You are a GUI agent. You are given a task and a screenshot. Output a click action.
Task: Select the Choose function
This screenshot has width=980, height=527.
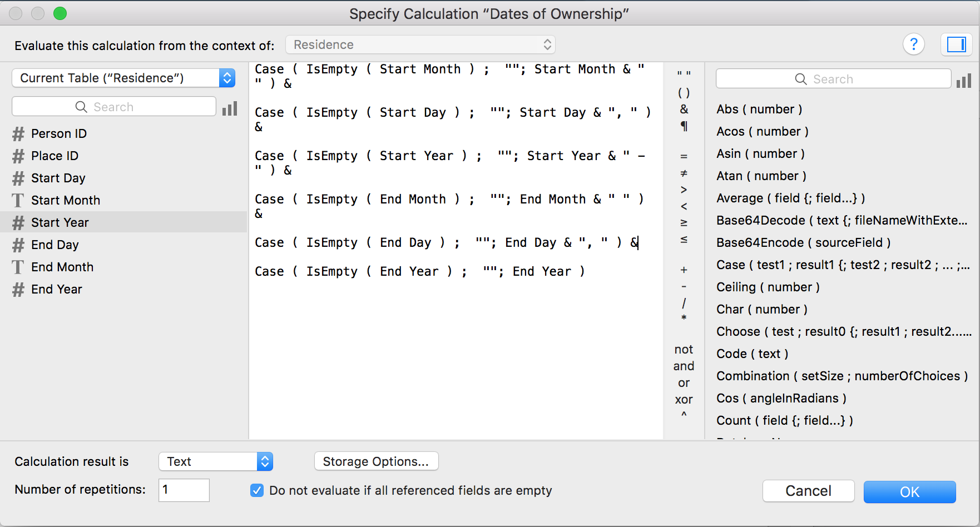(x=844, y=332)
